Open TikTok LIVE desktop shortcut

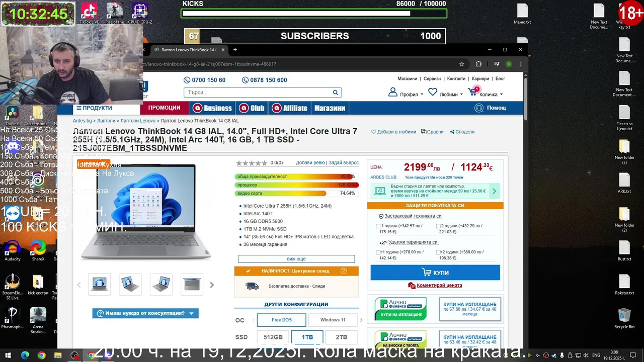point(89,14)
